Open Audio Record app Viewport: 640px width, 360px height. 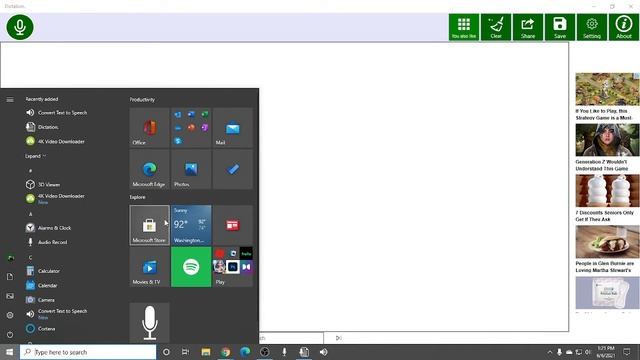[47, 242]
